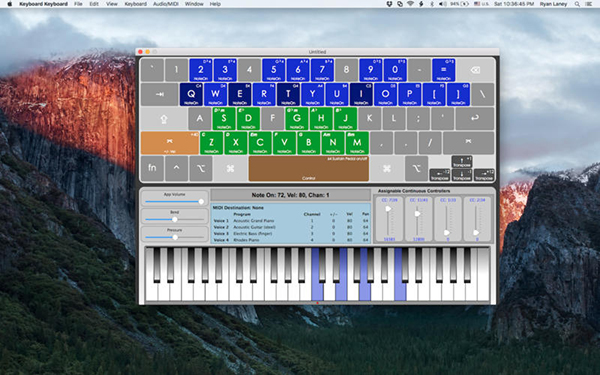Open the Window menu
This screenshot has width=600, height=375.
pos(194,4)
